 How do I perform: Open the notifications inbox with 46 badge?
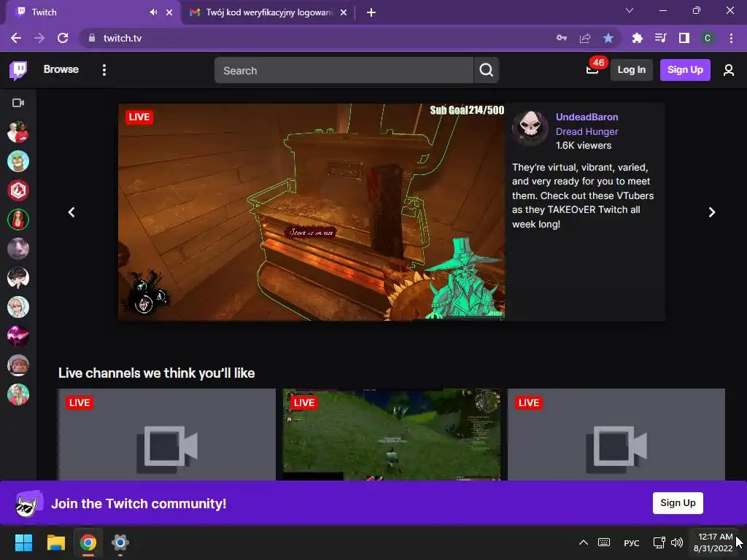(x=592, y=70)
